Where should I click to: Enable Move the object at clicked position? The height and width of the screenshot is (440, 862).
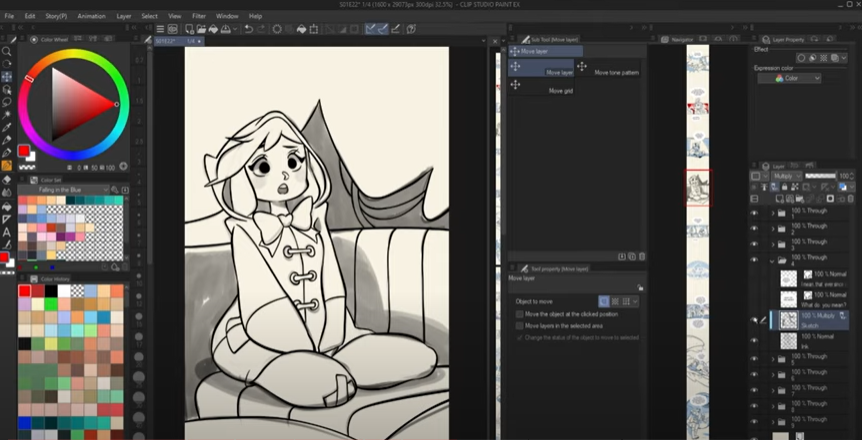click(520, 314)
